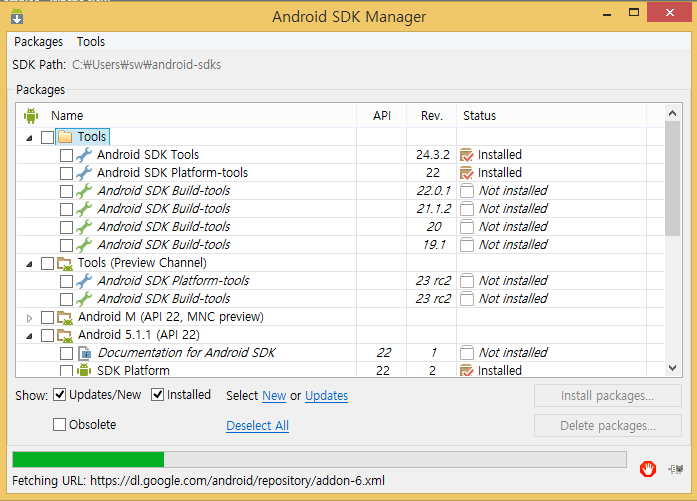The width and height of the screenshot is (697, 501).
Task: Expand Android M (API 22, MNC preview)
Action: pos(29,318)
